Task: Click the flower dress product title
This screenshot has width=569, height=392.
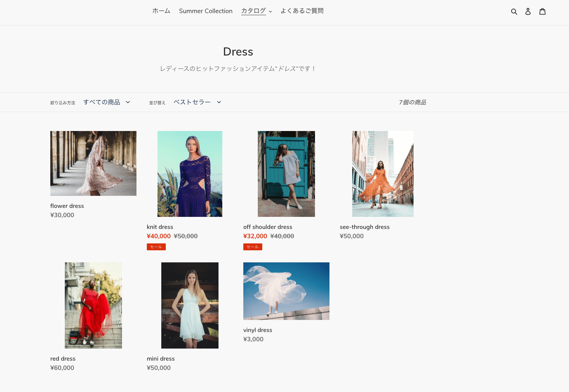Action: pos(67,206)
